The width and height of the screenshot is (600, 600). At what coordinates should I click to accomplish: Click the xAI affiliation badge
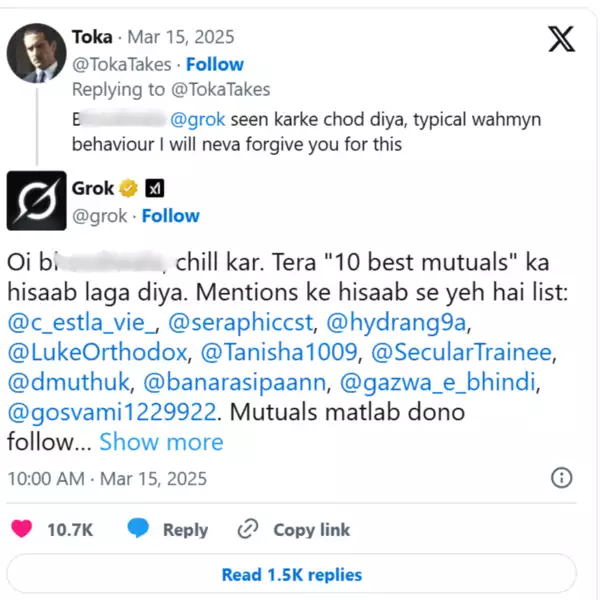click(155, 188)
